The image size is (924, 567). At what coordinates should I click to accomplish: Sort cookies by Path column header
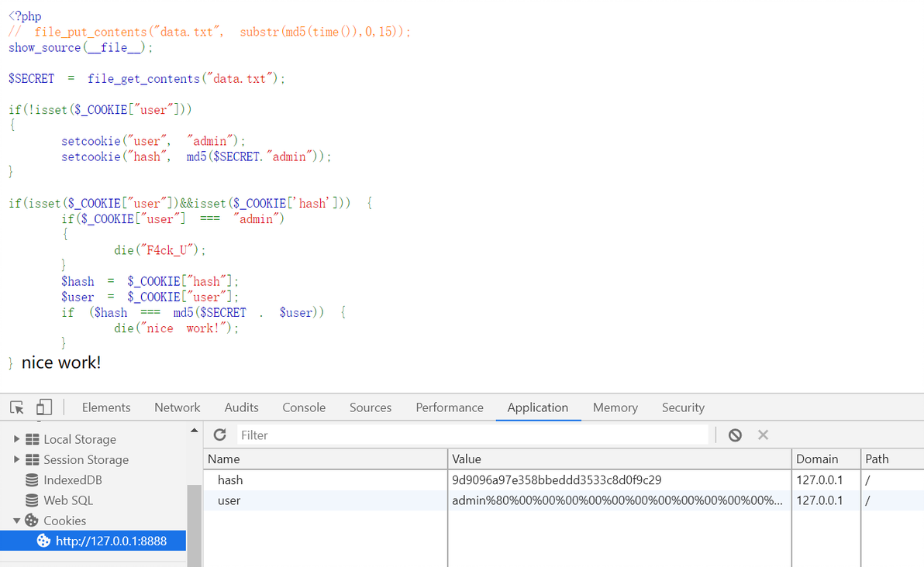(x=892, y=459)
